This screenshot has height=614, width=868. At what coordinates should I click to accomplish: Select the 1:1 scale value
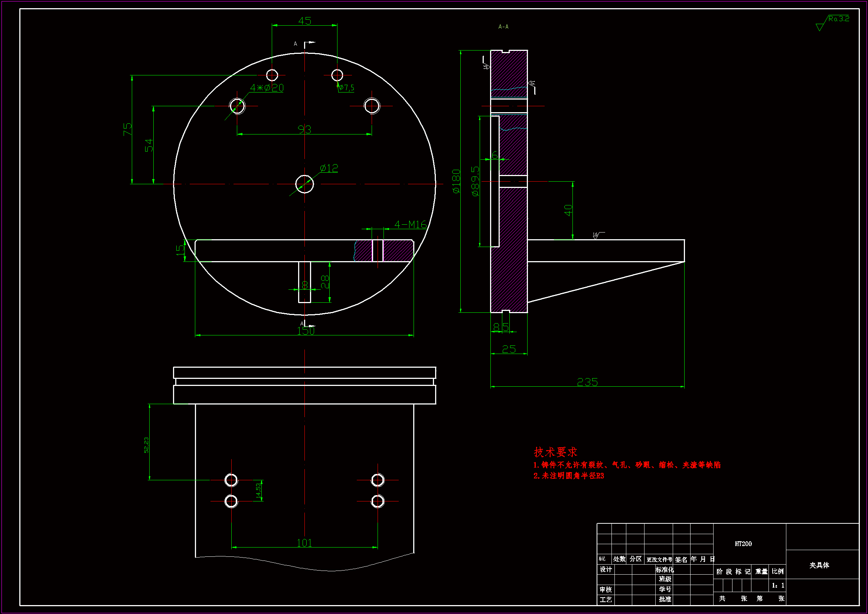(x=778, y=585)
